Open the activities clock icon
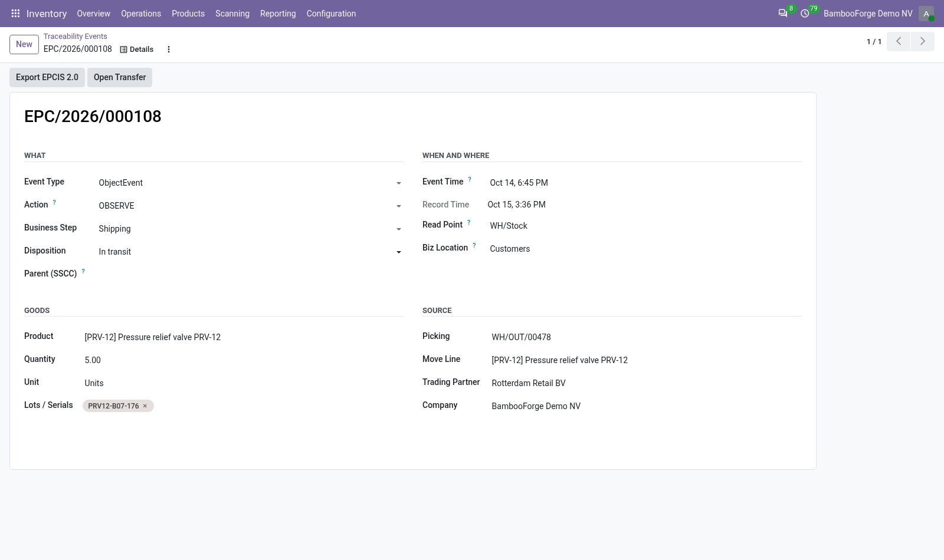Viewport: 944px width, 560px height. pos(805,14)
